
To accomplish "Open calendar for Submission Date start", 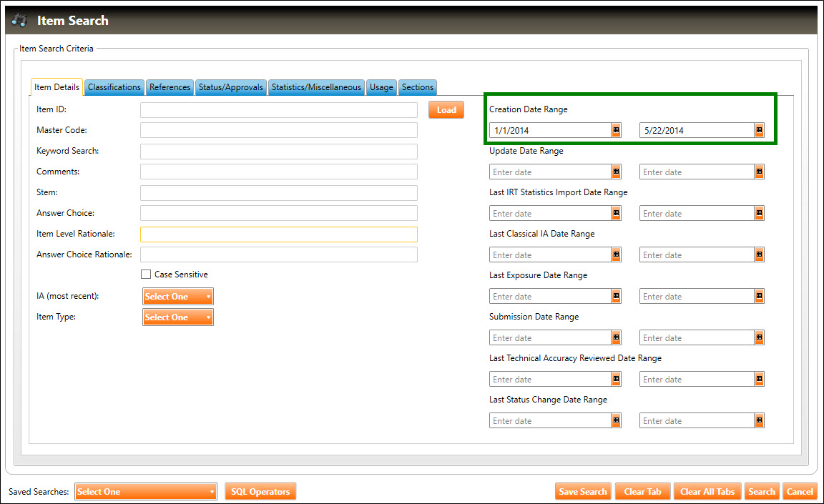I will point(616,338).
